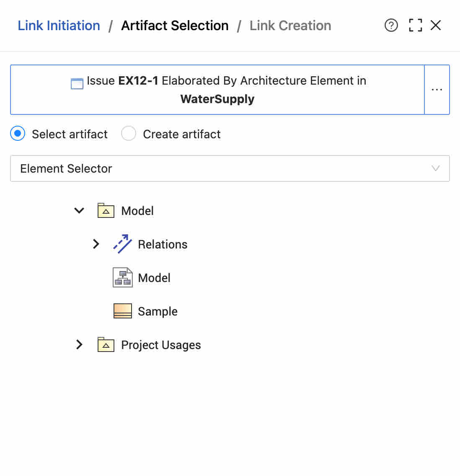Toggle fullscreen with the expand icon
This screenshot has width=460, height=476.
[415, 25]
